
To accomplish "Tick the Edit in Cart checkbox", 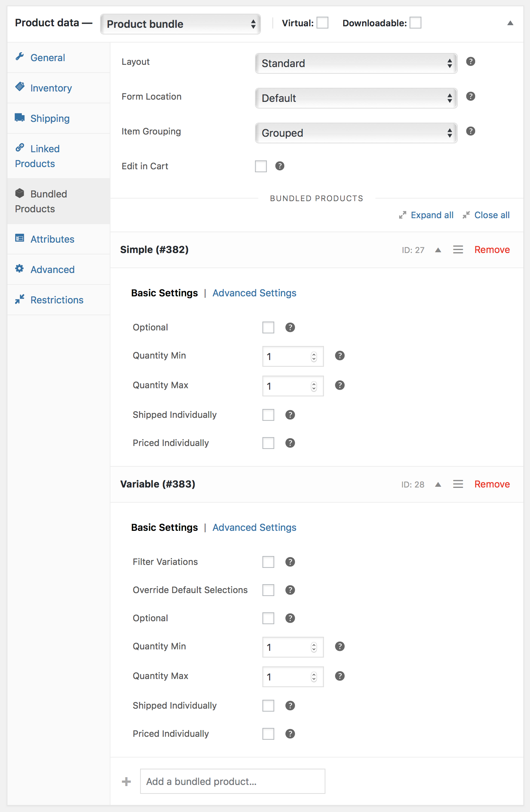I will pyautogui.click(x=261, y=166).
